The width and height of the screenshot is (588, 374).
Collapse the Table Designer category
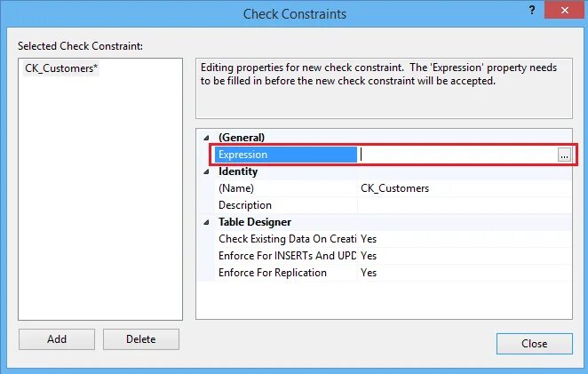207,222
